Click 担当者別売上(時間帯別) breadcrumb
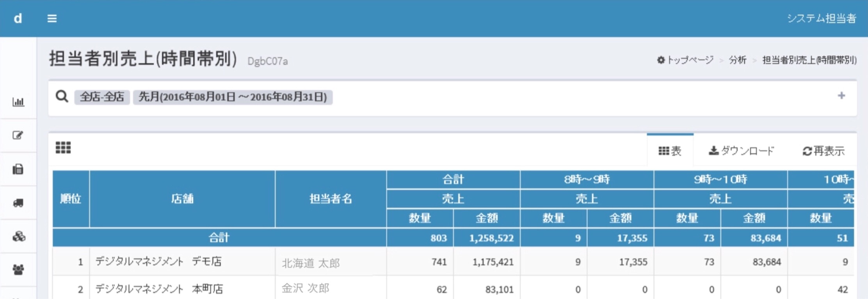The width and height of the screenshot is (868, 299). tap(809, 60)
